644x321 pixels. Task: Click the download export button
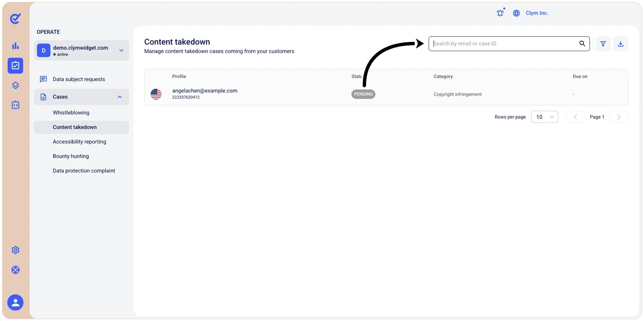click(x=620, y=44)
